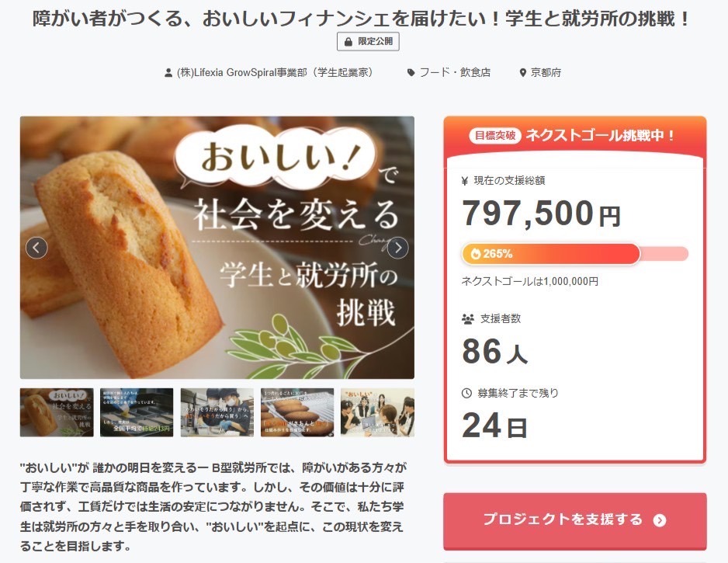
Task: Click the プロジェクトを支援する button
Action: [x=575, y=521]
